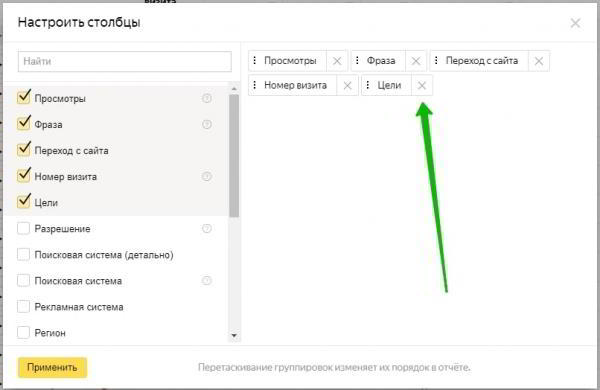Viewport: 600px width, 390px height.
Task: Select the Просмотры chip label
Action: pyautogui.click(x=290, y=60)
